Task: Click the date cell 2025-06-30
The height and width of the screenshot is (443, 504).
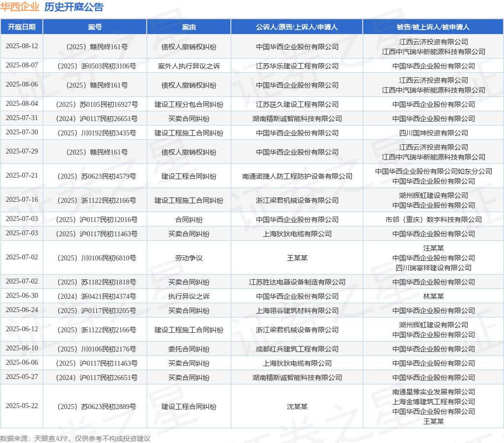Action: pyautogui.click(x=22, y=295)
